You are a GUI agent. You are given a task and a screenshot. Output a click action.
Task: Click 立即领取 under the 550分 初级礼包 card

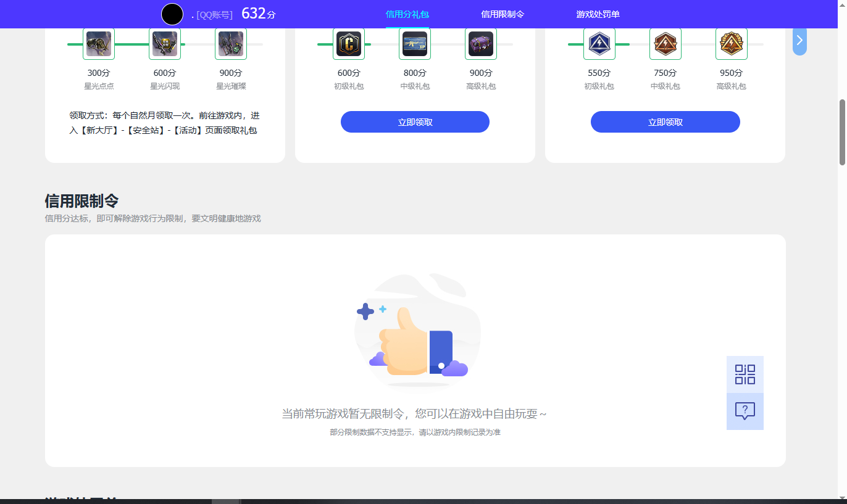(x=665, y=122)
